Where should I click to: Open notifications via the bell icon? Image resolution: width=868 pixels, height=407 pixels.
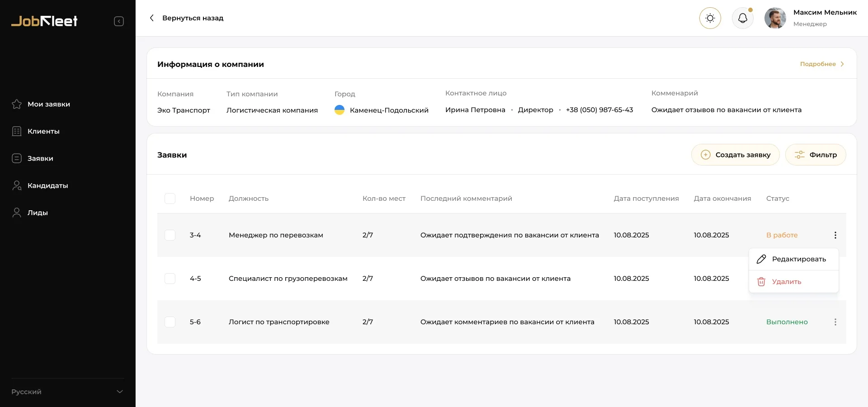point(742,18)
